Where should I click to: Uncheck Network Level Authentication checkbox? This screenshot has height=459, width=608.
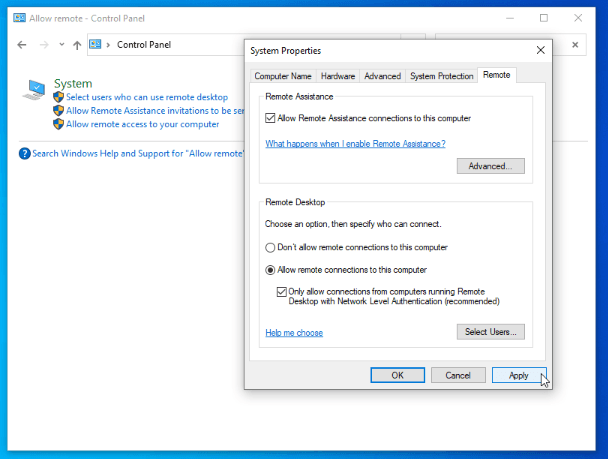281,291
